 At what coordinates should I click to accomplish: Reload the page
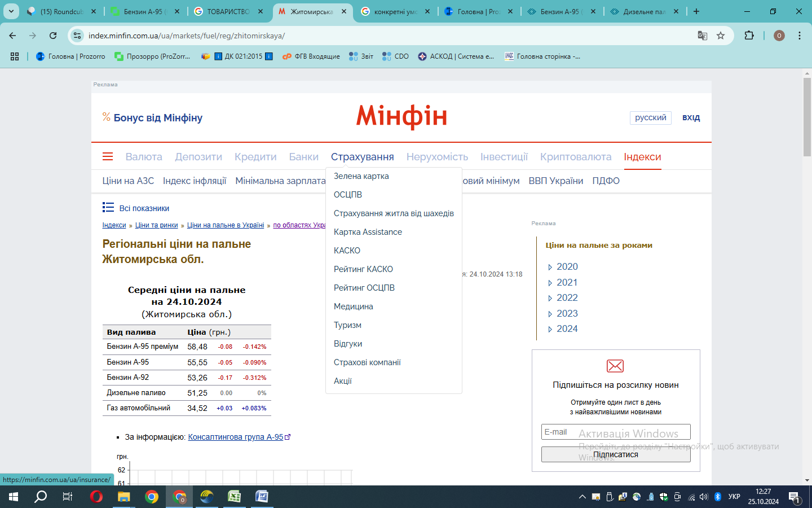pyautogui.click(x=53, y=36)
